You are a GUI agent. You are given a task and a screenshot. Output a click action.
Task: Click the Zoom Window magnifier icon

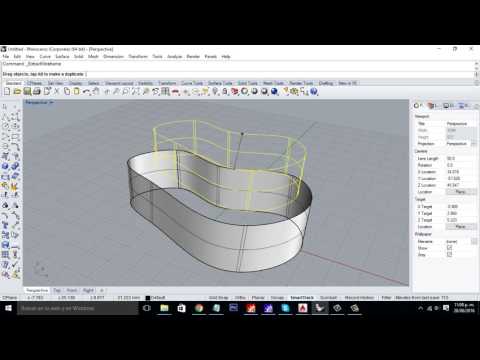[126, 91]
